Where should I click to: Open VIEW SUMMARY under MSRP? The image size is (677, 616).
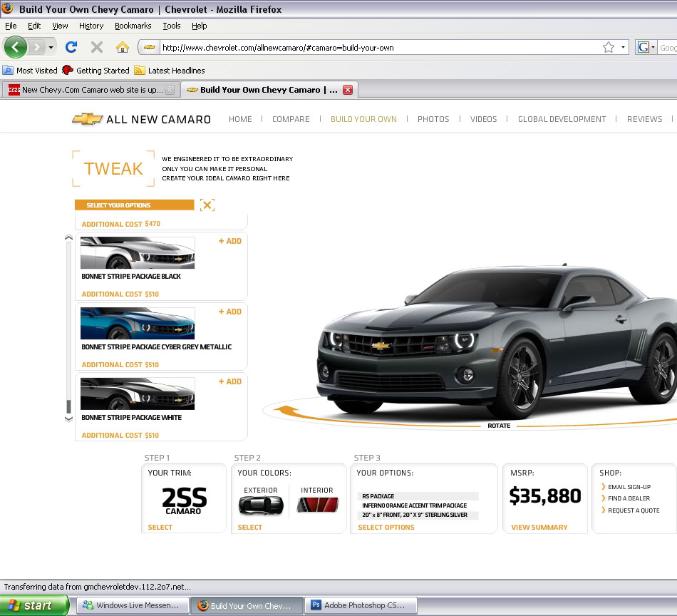539,527
